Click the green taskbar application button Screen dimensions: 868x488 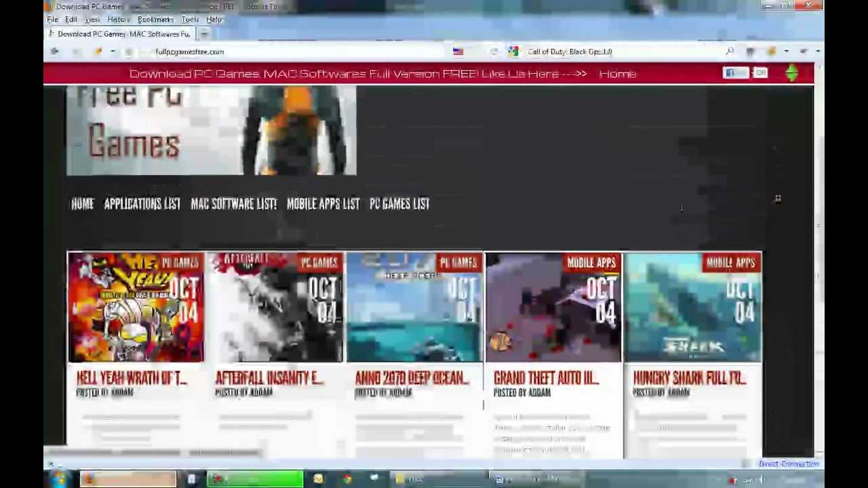[x=255, y=480]
